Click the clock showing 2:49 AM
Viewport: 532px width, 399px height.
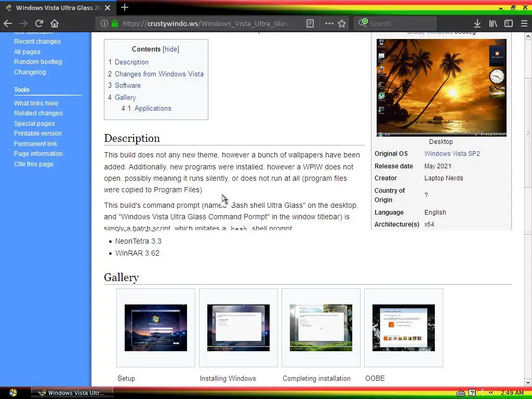coord(512,393)
